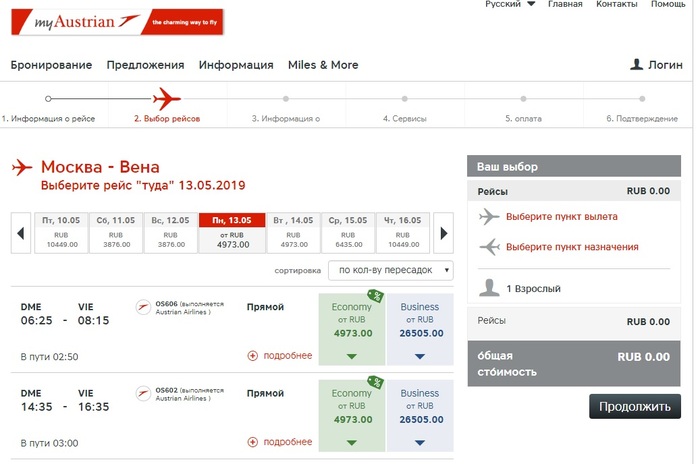Show previous dates with left arrow

click(20, 235)
